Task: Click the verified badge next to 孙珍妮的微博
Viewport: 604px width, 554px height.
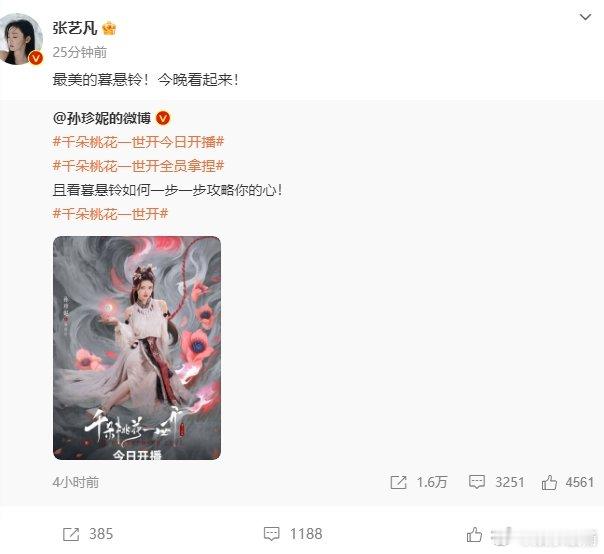Action: (x=163, y=118)
